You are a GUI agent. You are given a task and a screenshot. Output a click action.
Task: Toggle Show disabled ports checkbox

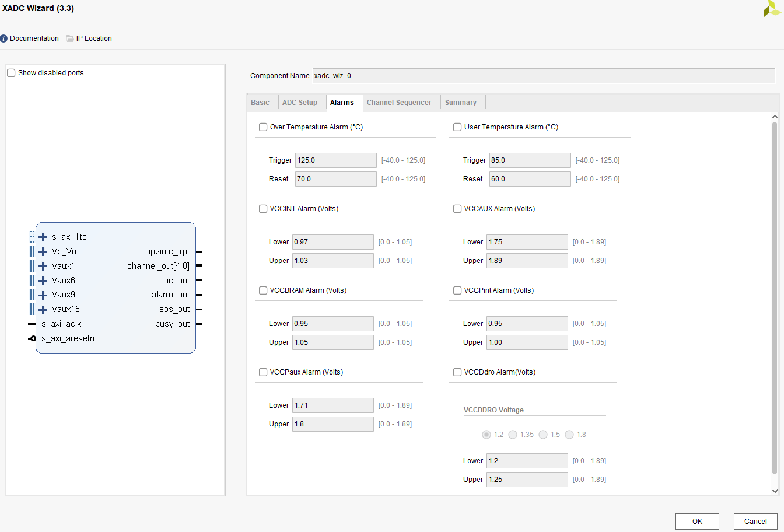11,73
